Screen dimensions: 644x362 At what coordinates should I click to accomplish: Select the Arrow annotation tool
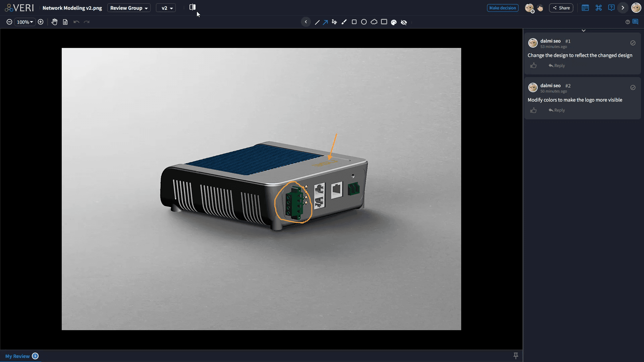[x=325, y=22]
